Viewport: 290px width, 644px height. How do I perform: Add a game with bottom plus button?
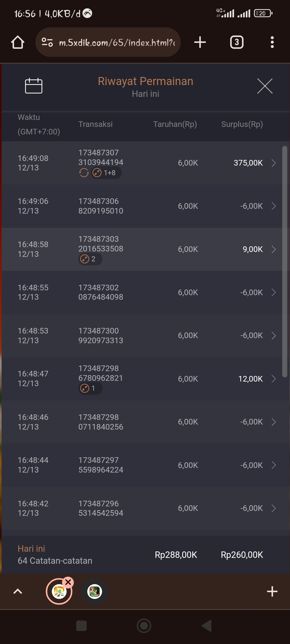[x=272, y=591]
